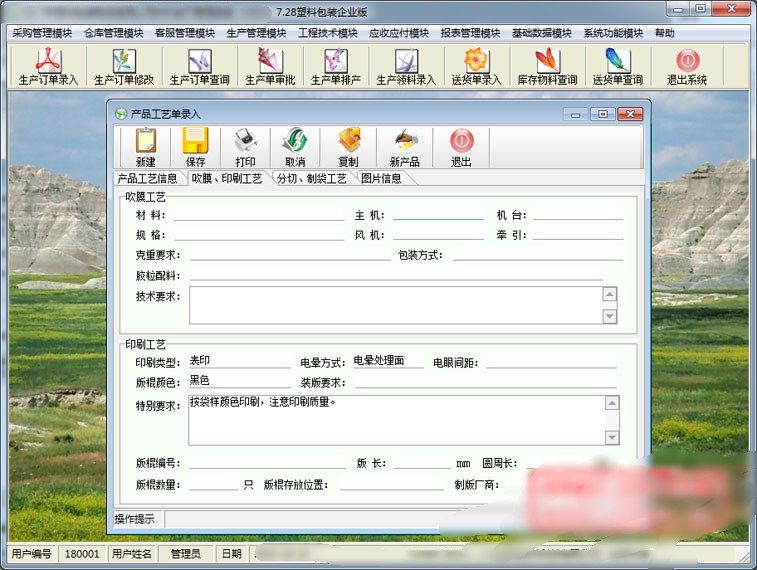Click the 保存 floppy disk icon
This screenshot has width=757, height=570.
[196, 147]
